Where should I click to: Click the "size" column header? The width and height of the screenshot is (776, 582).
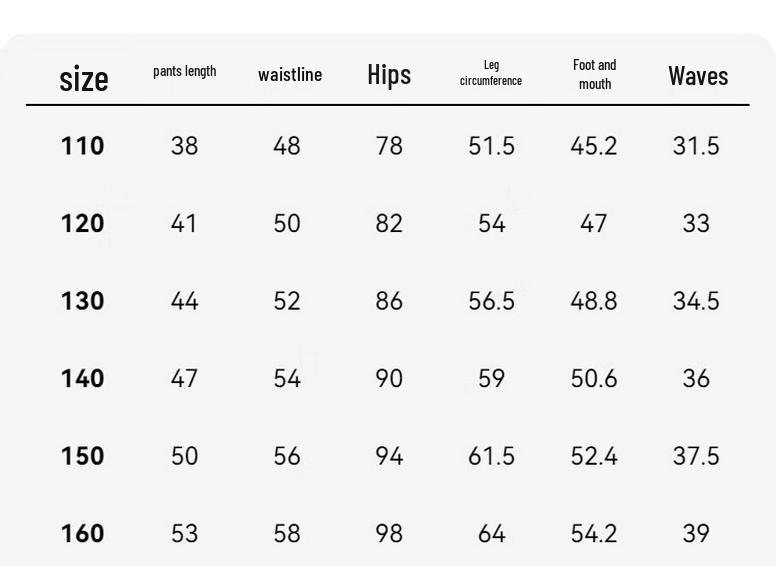click(x=84, y=79)
